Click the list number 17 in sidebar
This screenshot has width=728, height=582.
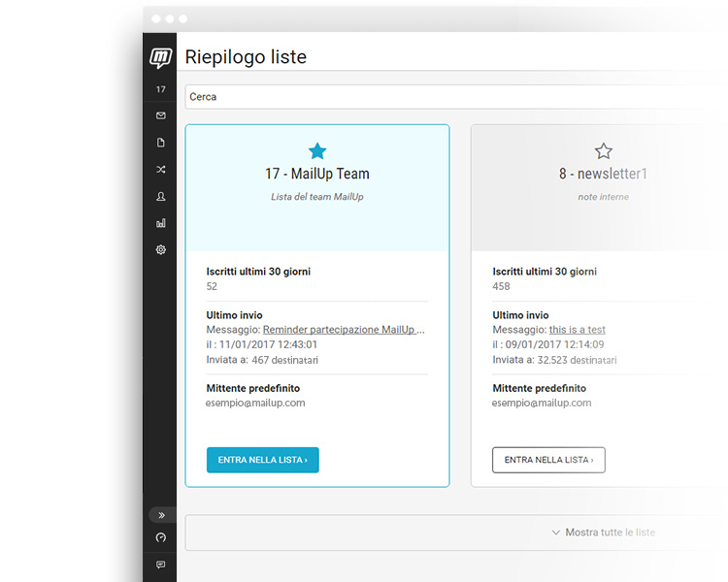pos(161,89)
